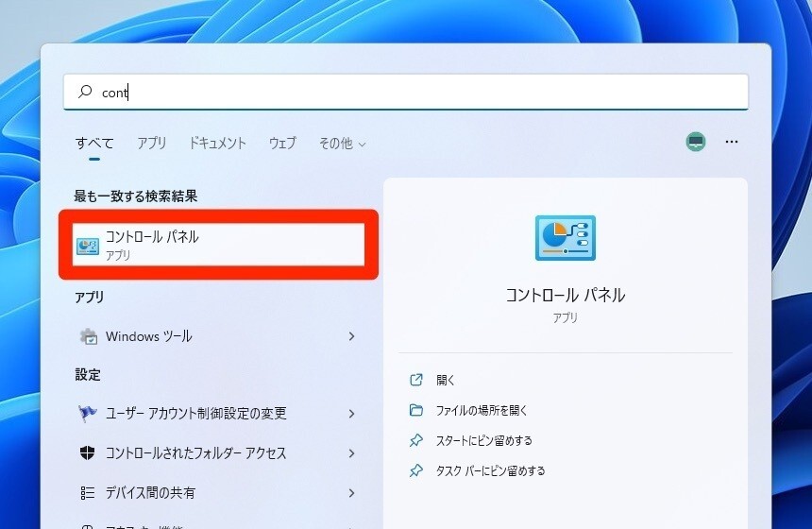This screenshot has height=529, width=812.
Task: Click the コントロール パネル title in preview pane
Action: tap(565, 296)
